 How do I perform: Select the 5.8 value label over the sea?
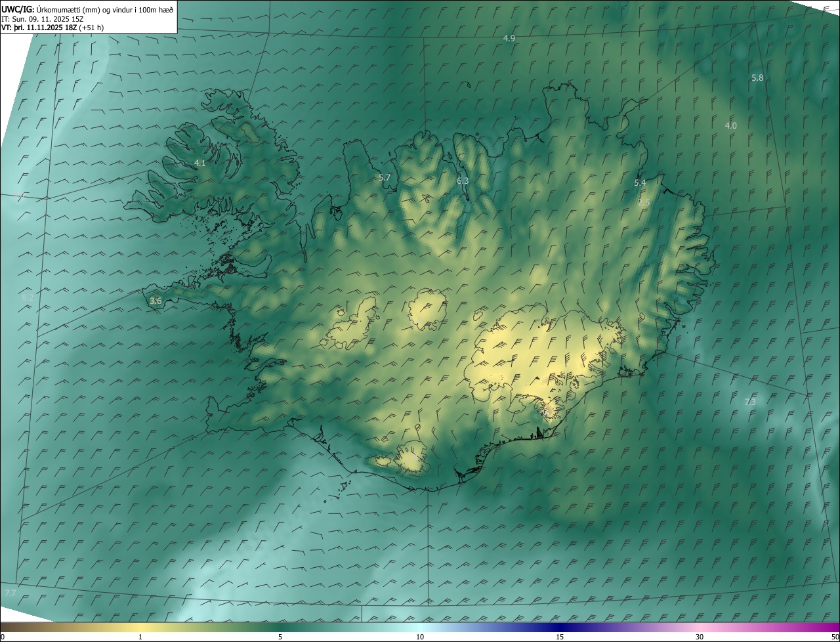tap(757, 78)
